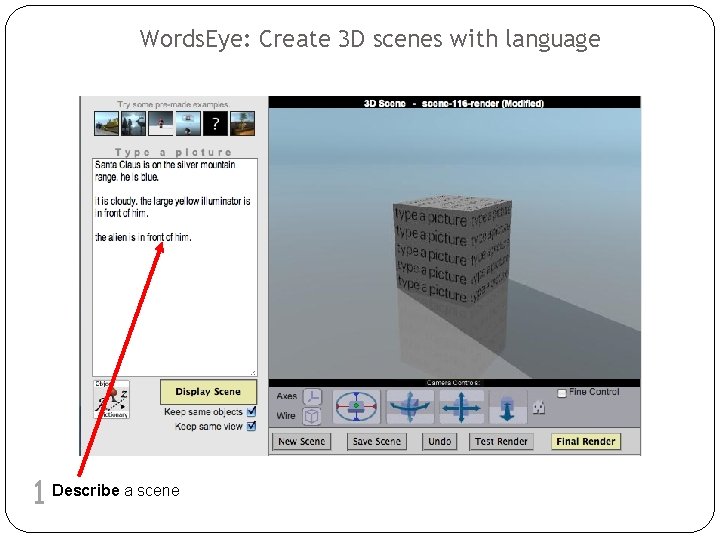Open the question mark mystery example
Image resolution: width=720 pixels, height=540 pixels.
tap(215, 123)
